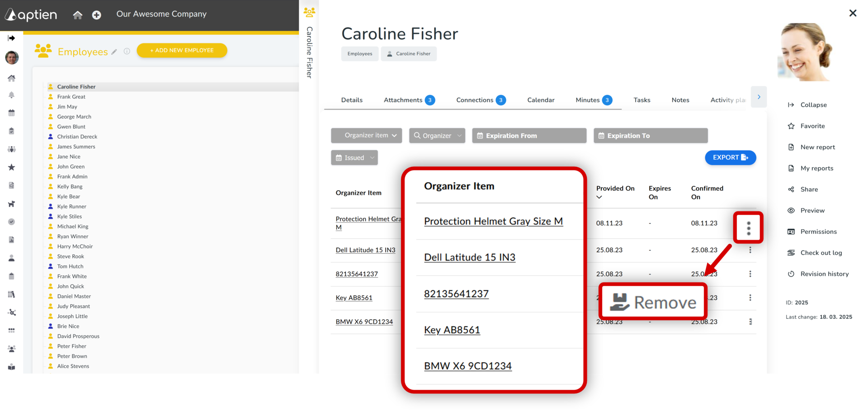Click the Expiration From date field
This screenshot has height=411, width=868.
[x=529, y=136]
